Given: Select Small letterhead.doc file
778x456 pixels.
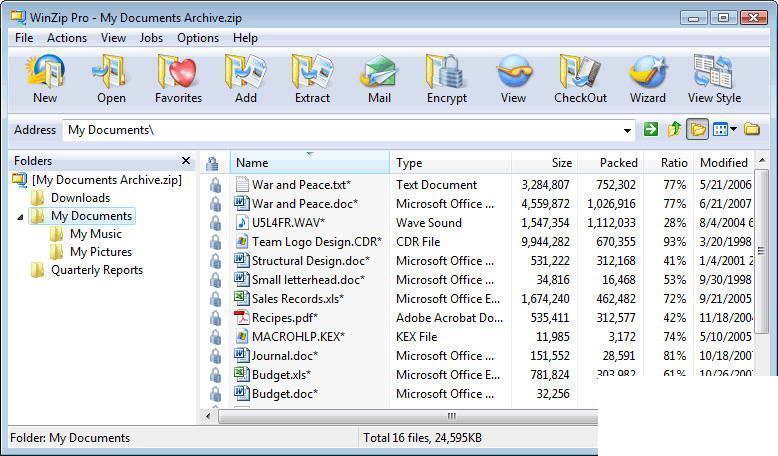Looking at the screenshot, I should click(x=308, y=280).
